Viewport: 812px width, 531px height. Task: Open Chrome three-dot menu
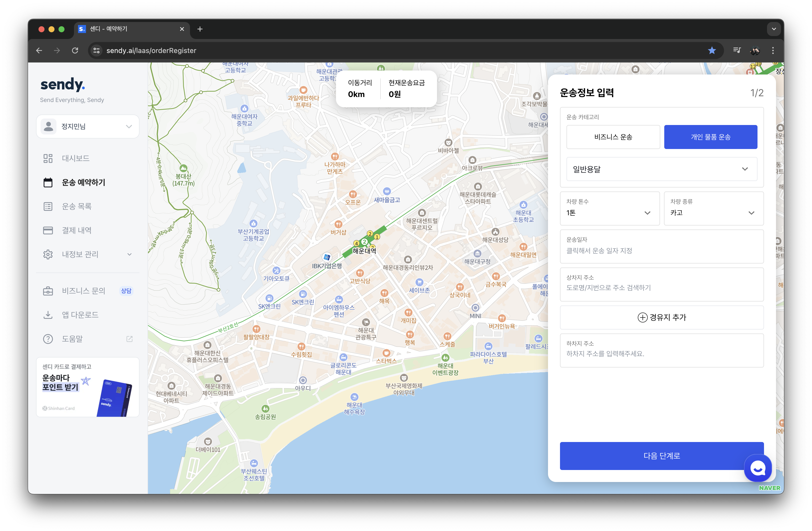(x=773, y=50)
